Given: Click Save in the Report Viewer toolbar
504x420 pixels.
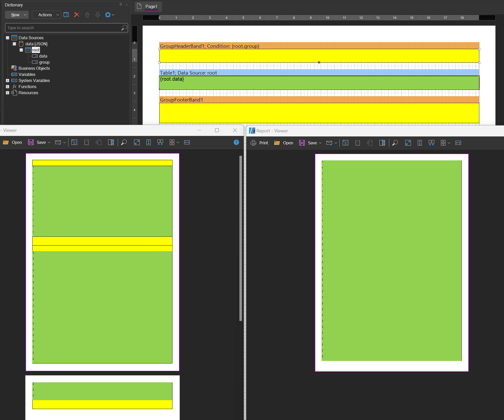Looking at the screenshot, I should (x=308, y=143).
